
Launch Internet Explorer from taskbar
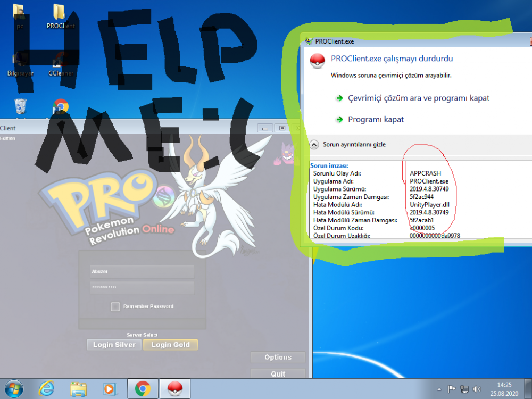tap(46, 389)
